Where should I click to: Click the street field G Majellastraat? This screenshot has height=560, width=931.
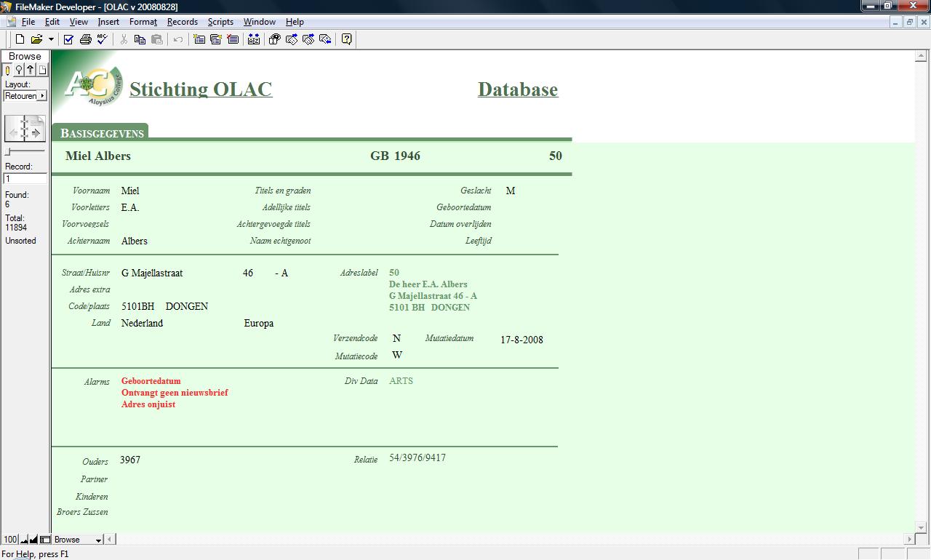(152, 273)
